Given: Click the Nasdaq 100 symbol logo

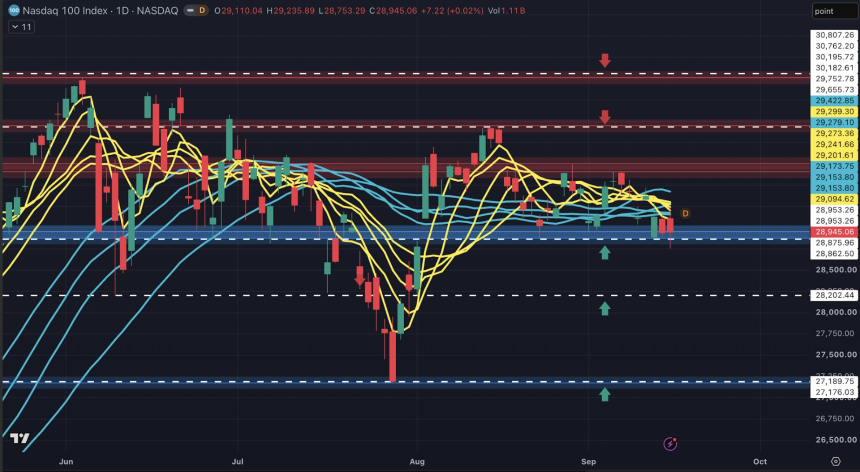Looking at the screenshot, I should pos(14,10).
